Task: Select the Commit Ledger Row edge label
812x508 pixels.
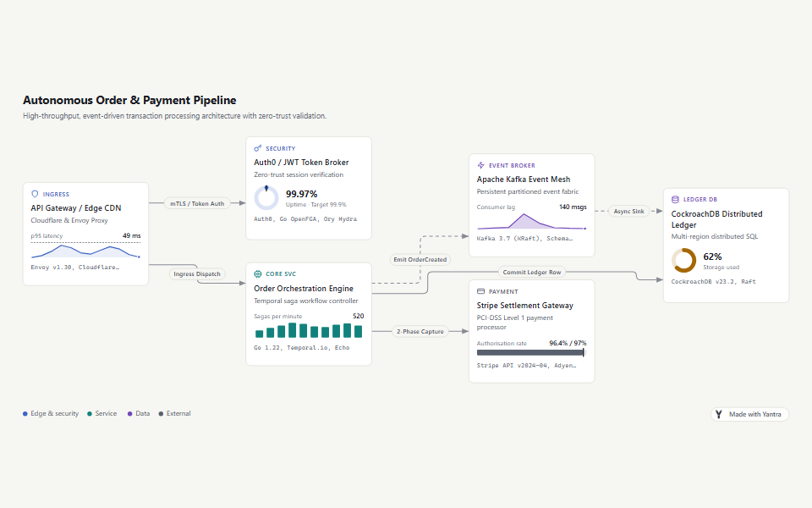Action: [532, 272]
